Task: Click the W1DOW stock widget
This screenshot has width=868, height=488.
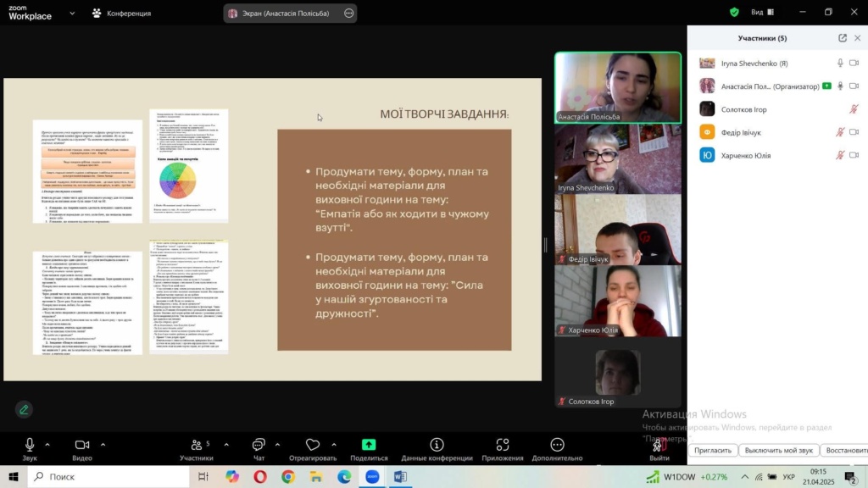Action: [x=687, y=477]
